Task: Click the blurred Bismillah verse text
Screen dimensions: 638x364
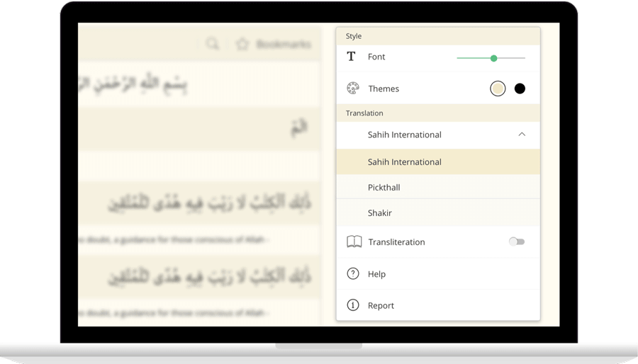Action: tap(131, 85)
